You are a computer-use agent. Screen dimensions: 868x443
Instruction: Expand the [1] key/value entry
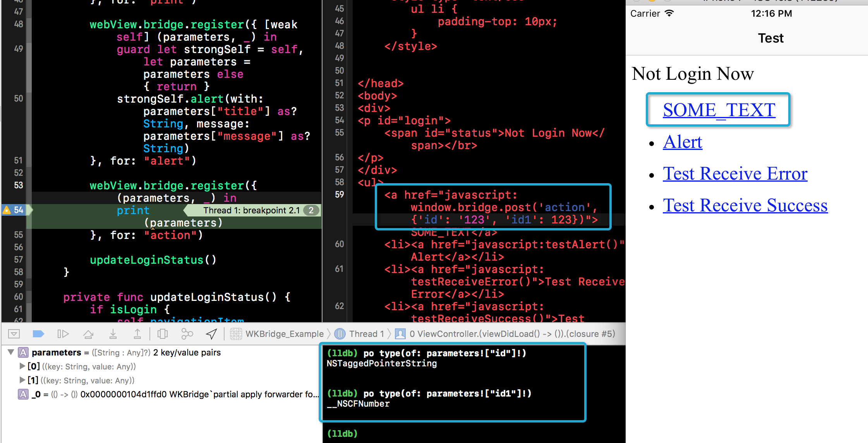(22, 380)
